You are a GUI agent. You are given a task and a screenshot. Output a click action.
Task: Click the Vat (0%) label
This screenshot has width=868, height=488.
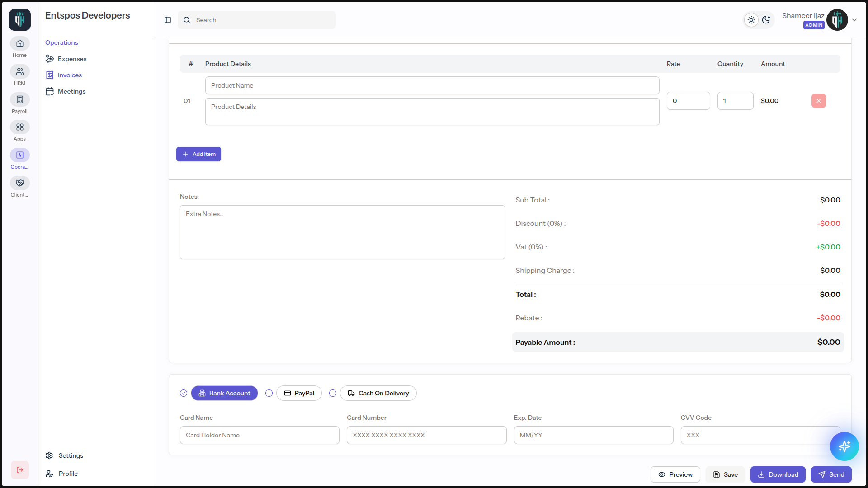coord(531,247)
